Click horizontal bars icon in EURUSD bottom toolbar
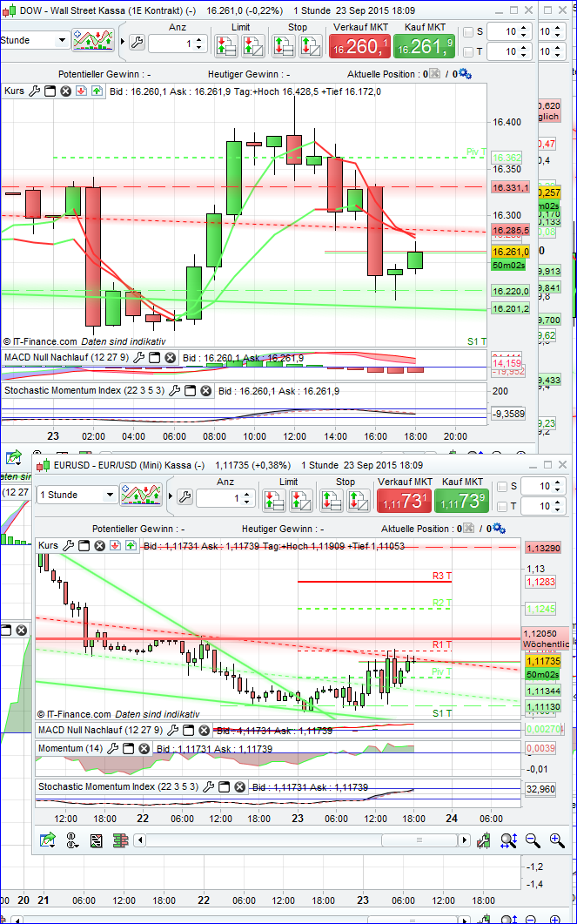577x924 pixels. (120, 840)
